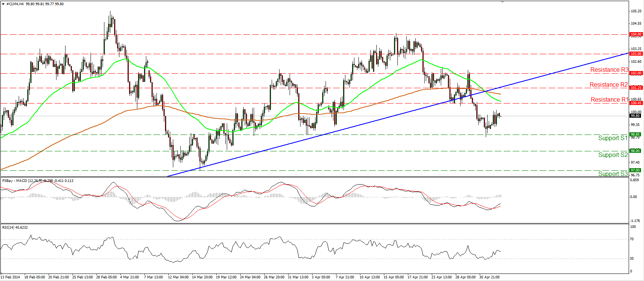Click the #CLM4,H4 symbol title text

pyautogui.click(x=15, y=4)
